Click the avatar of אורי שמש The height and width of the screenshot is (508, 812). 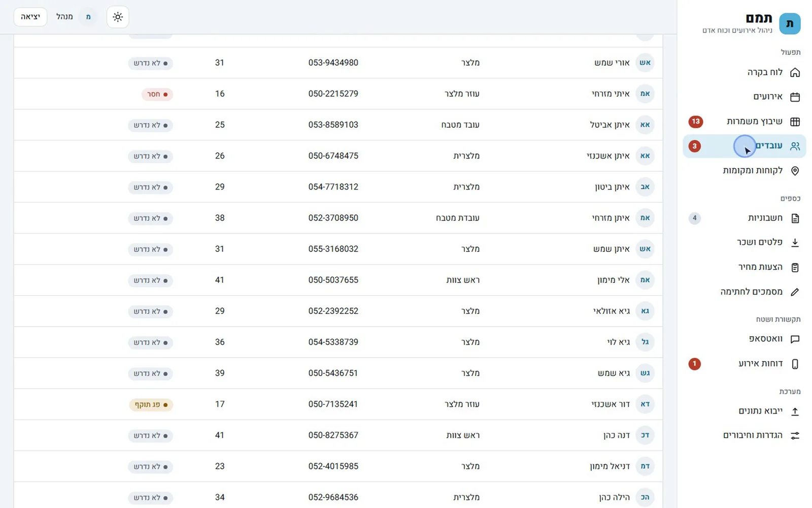pos(645,62)
